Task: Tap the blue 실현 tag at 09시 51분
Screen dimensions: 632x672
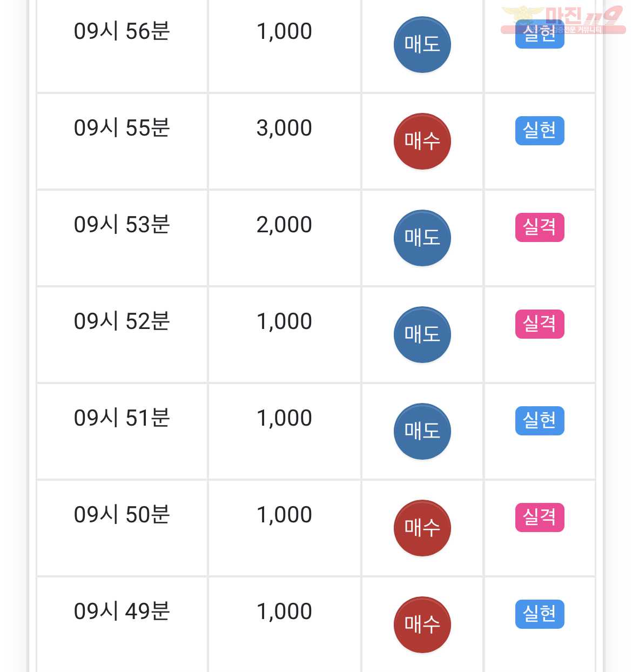Action: pyautogui.click(x=540, y=421)
